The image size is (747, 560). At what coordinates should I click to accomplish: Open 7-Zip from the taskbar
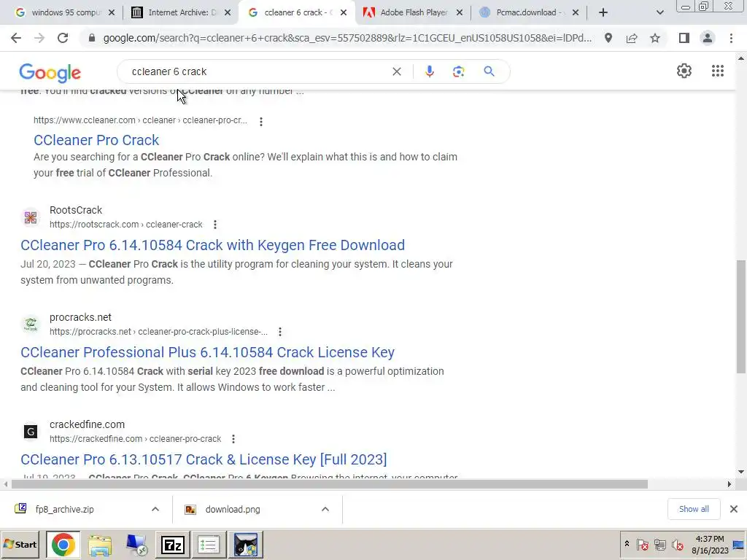point(172,544)
